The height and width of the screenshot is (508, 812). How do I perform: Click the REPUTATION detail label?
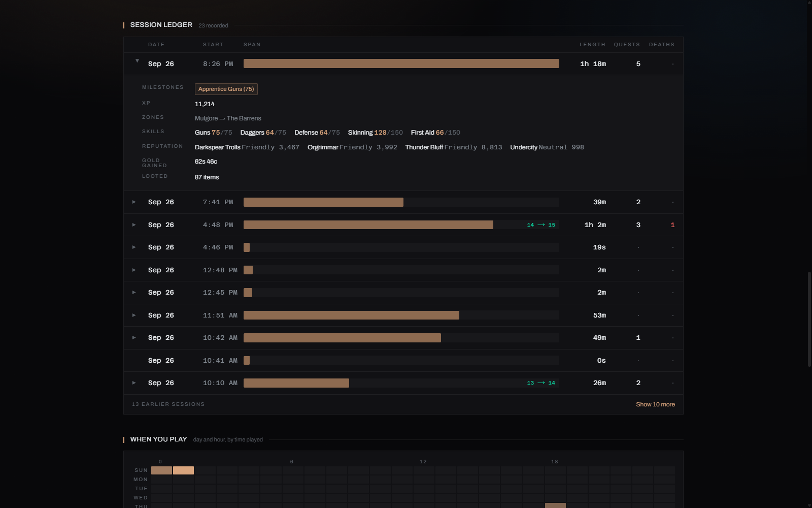pyautogui.click(x=162, y=146)
